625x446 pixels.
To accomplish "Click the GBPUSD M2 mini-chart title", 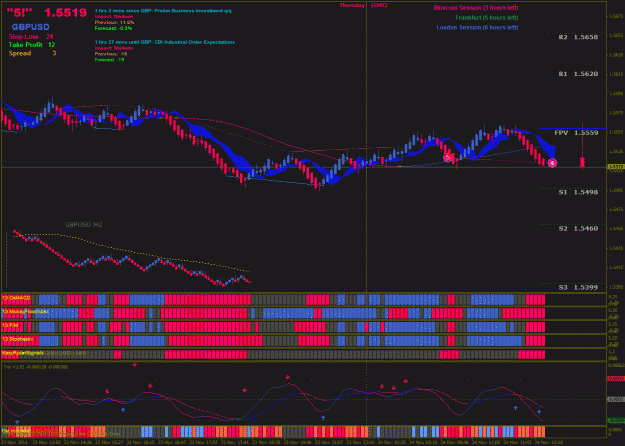I will click(84, 225).
